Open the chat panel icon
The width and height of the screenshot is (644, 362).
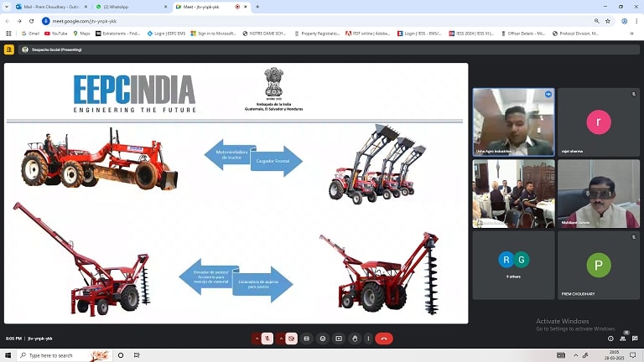click(635, 339)
